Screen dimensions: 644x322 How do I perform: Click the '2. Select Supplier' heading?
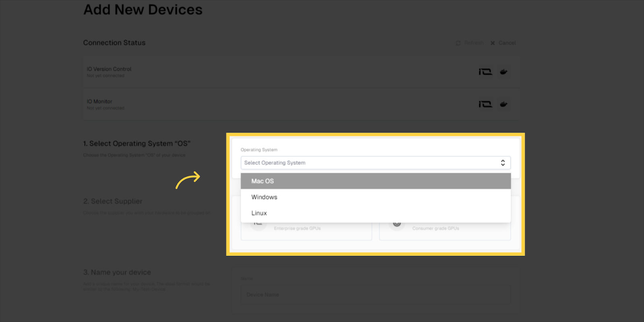(x=113, y=201)
